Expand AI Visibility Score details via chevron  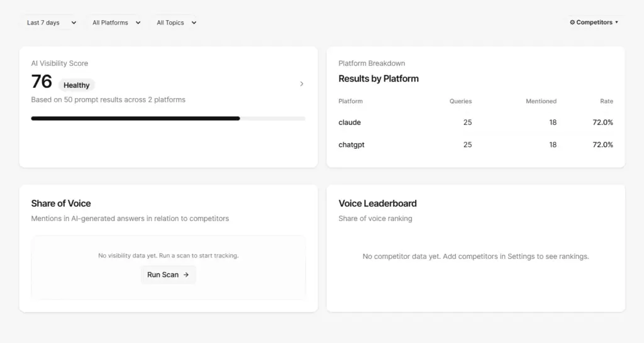pos(301,84)
